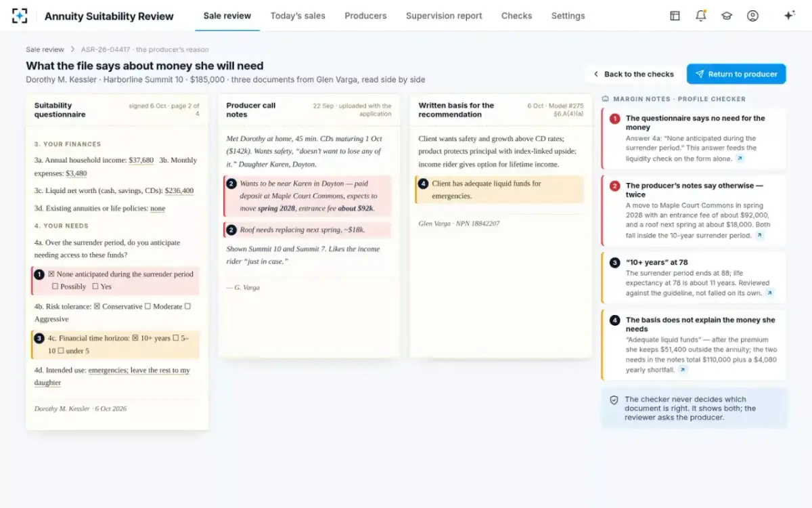
Task: Switch to the Sale review tab
Action: 227,16
